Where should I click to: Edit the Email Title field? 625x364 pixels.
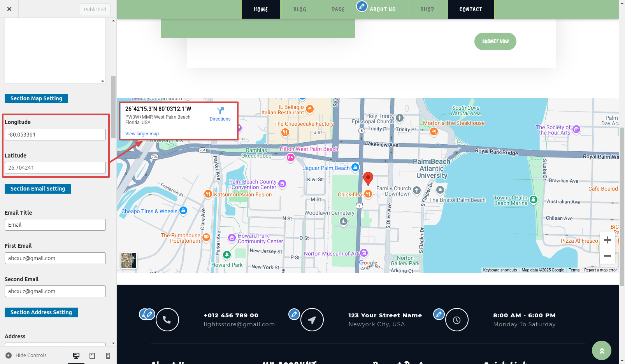(55, 225)
